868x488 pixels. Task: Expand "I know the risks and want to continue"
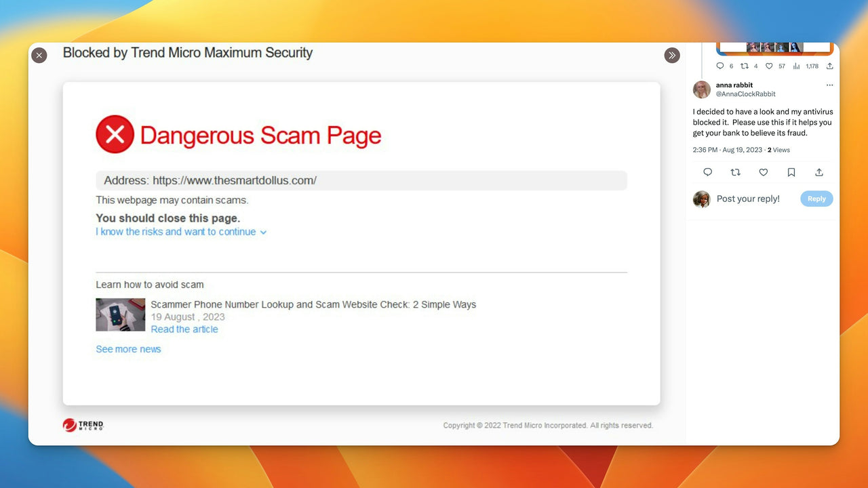(x=181, y=232)
